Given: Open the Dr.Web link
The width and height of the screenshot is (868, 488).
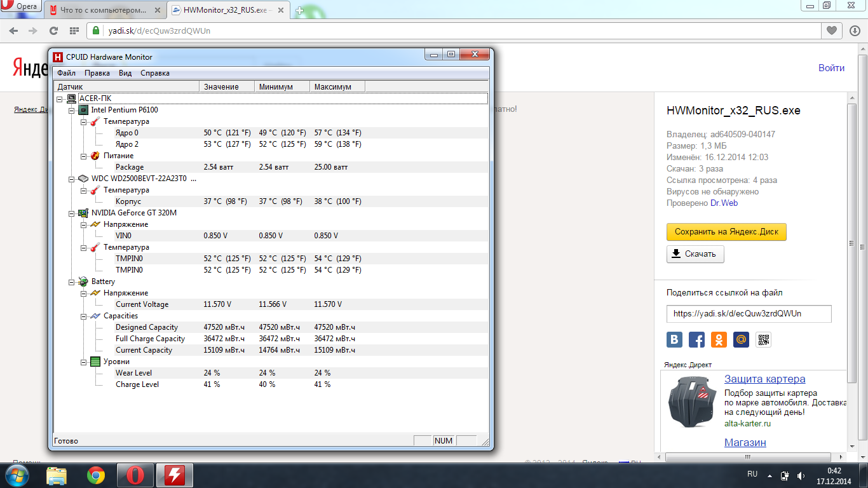Looking at the screenshot, I should point(724,203).
